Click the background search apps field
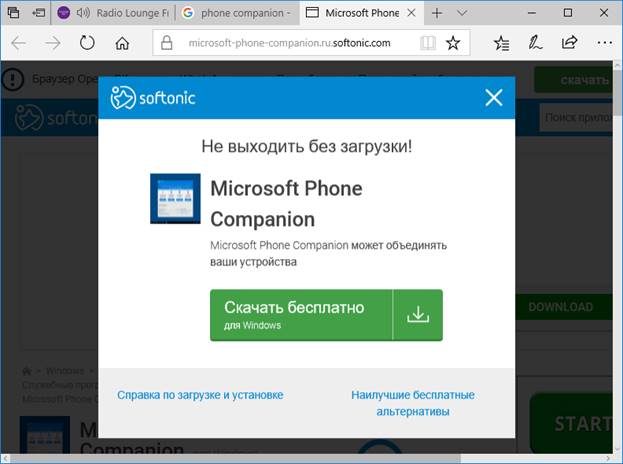Image resolution: width=623 pixels, height=464 pixels. 575,118
